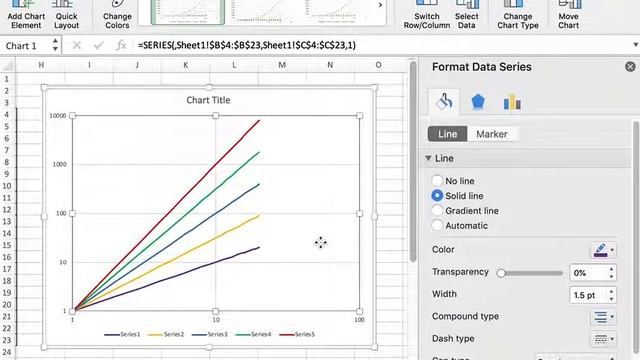Click the Chart Title text
The height and width of the screenshot is (360, 640).
click(208, 100)
